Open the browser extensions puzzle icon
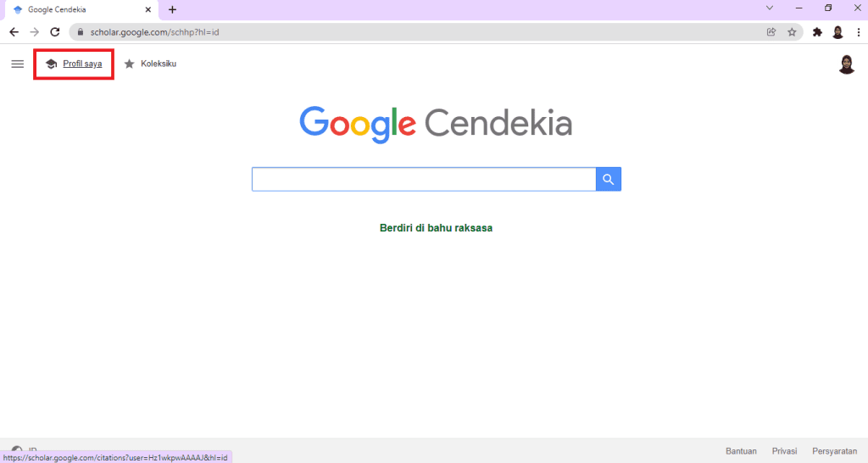The width and height of the screenshot is (868, 463). pos(817,32)
